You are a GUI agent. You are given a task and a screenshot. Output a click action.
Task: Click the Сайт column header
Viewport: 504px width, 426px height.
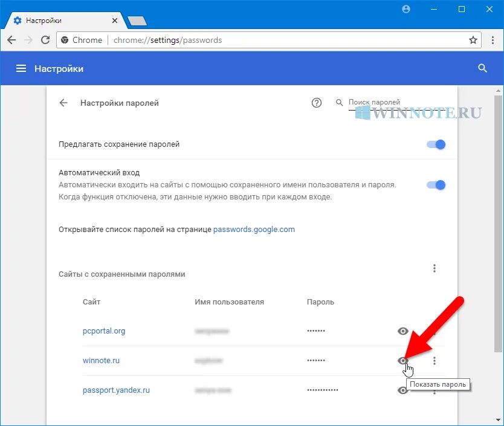pyautogui.click(x=91, y=302)
